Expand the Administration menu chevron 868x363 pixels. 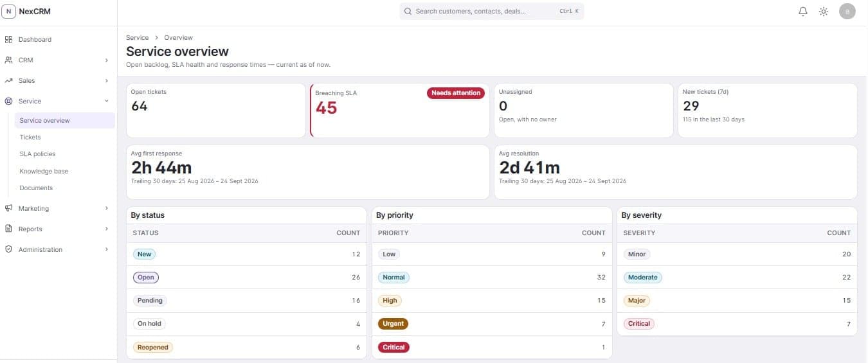[107, 249]
